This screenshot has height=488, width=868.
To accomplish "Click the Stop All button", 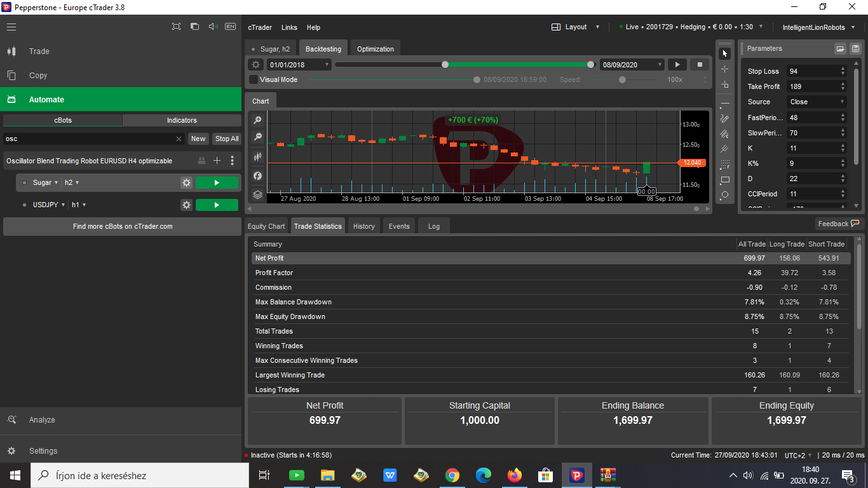I will tap(226, 138).
